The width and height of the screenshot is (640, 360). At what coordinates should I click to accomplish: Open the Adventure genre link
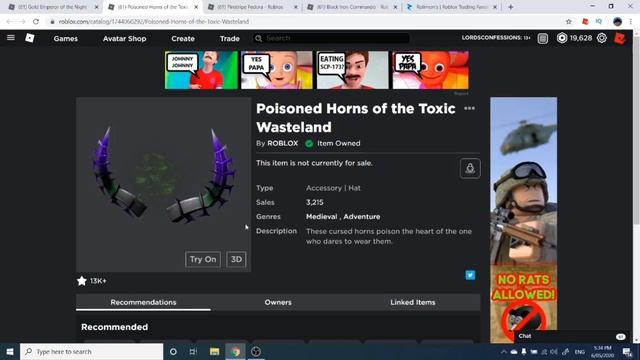(362, 217)
